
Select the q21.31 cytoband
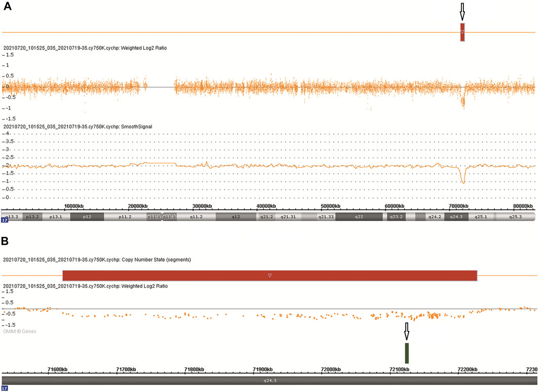coord(288,217)
